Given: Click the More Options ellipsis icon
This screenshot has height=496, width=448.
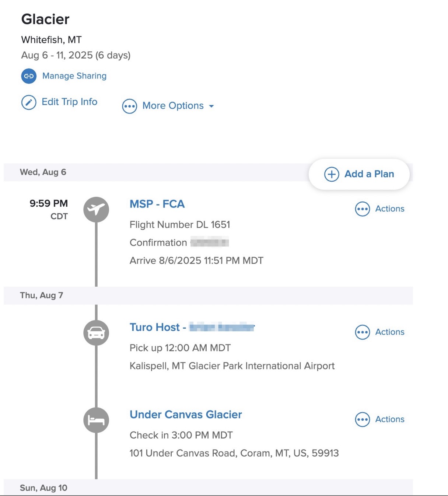Looking at the screenshot, I should coord(129,106).
